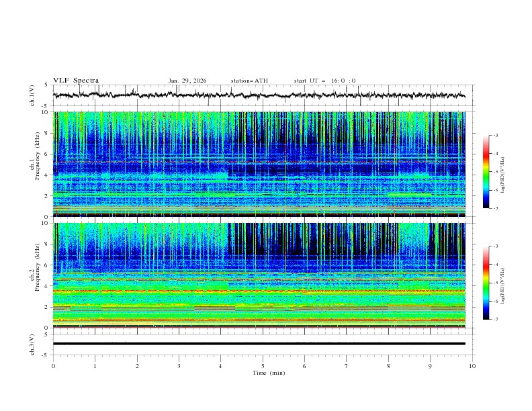Click the 'ch.1(V)' axis label

(x=32, y=95)
